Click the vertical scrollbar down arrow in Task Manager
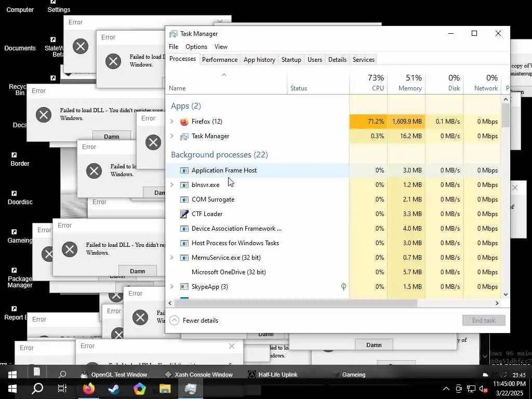The width and height of the screenshot is (532, 399). tap(506, 295)
